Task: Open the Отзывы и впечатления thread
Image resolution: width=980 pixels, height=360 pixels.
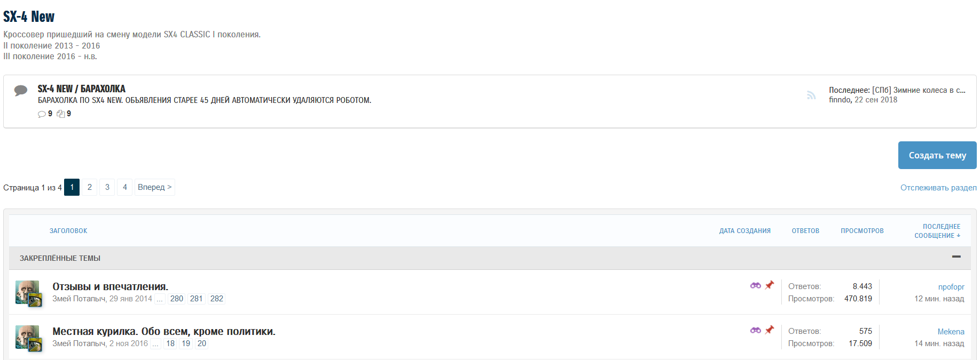Action: tap(110, 286)
